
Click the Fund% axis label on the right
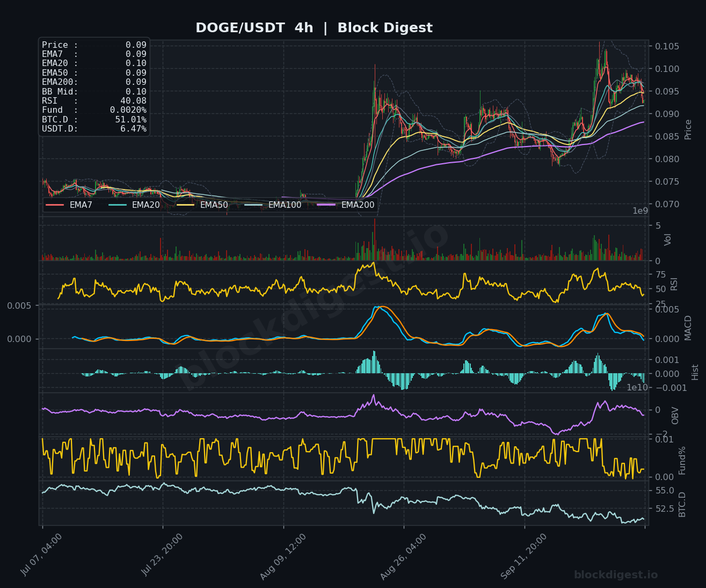[682, 460]
